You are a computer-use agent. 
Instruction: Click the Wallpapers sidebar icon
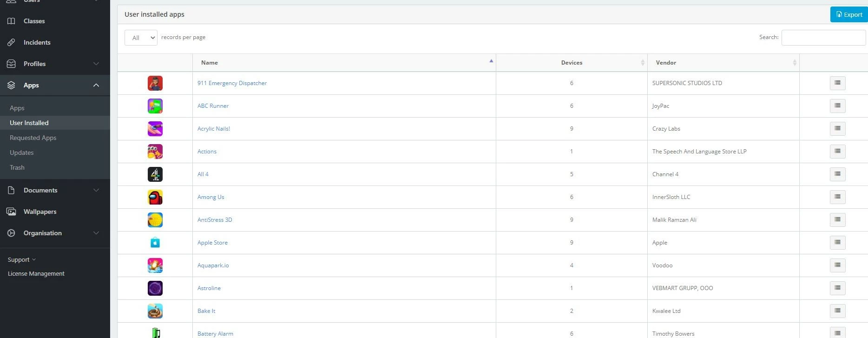tap(11, 212)
